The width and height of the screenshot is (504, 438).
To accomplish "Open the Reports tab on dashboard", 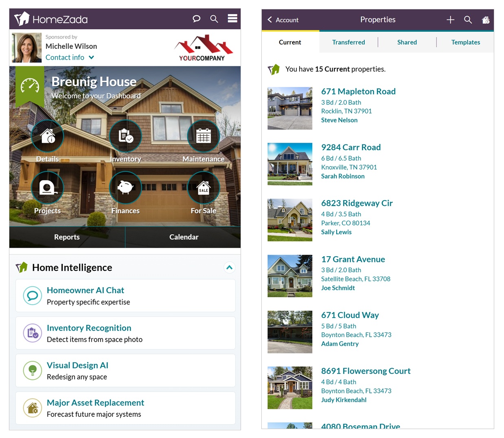I will point(67,237).
